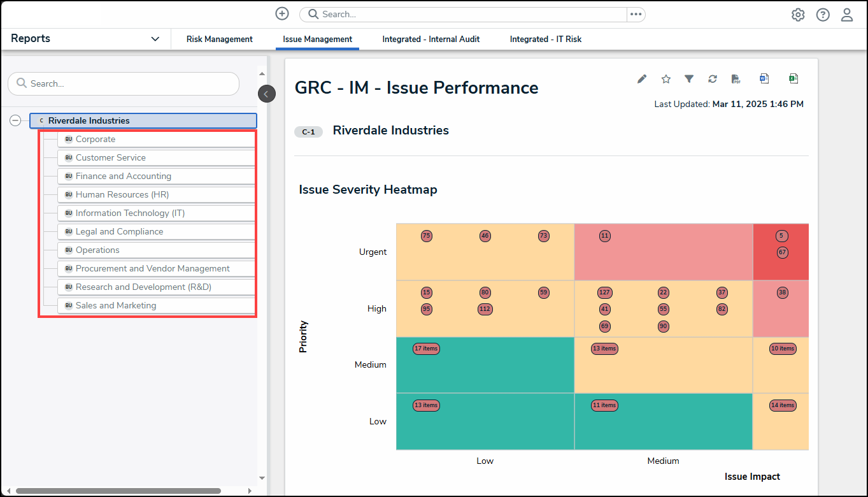The width and height of the screenshot is (868, 497).
Task: Open the help question mark icon
Action: click(x=823, y=15)
